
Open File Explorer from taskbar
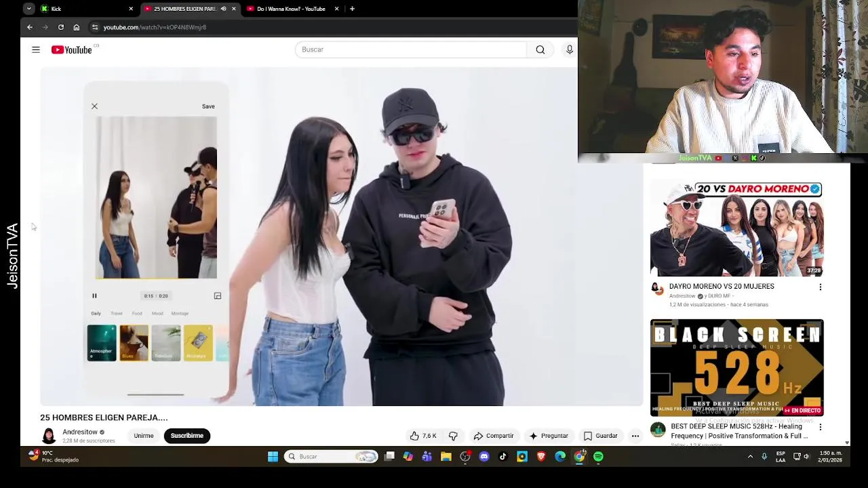point(446,457)
